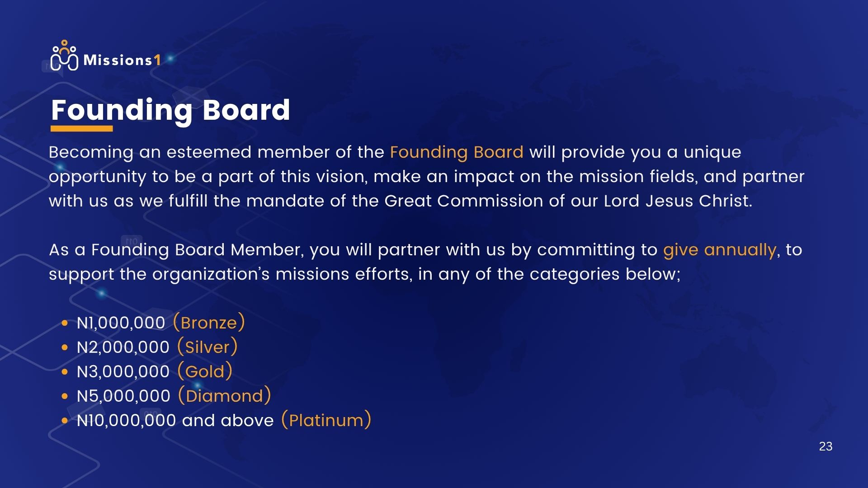The image size is (868, 488).
Task: Click the orange 'give annually' phrase
Action: pyautogui.click(x=720, y=250)
